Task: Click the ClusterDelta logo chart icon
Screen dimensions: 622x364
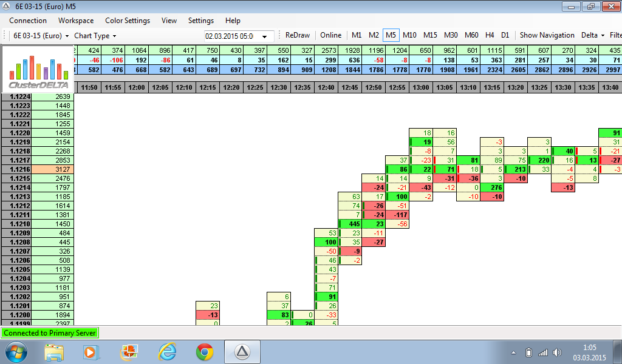Action: coord(38,69)
